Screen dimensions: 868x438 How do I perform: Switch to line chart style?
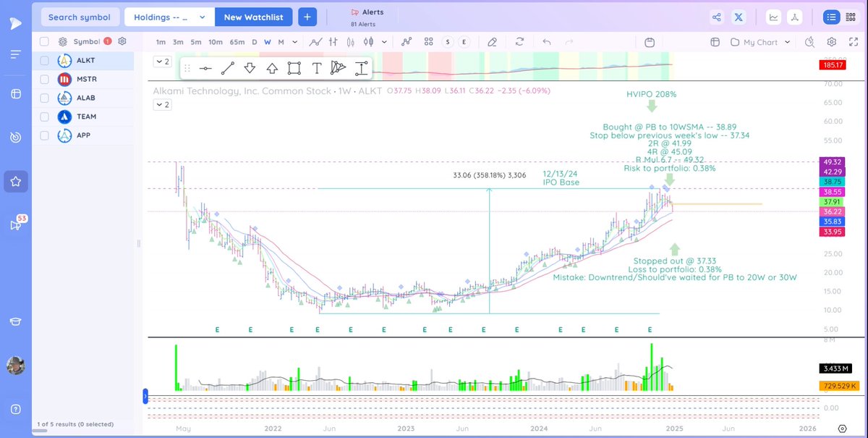tap(316, 42)
